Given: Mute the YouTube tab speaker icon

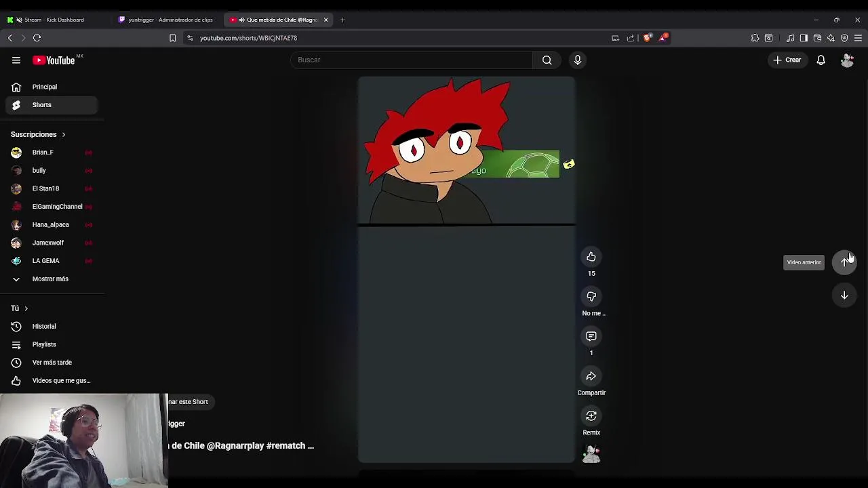Looking at the screenshot, I should (x=241, y=20).
